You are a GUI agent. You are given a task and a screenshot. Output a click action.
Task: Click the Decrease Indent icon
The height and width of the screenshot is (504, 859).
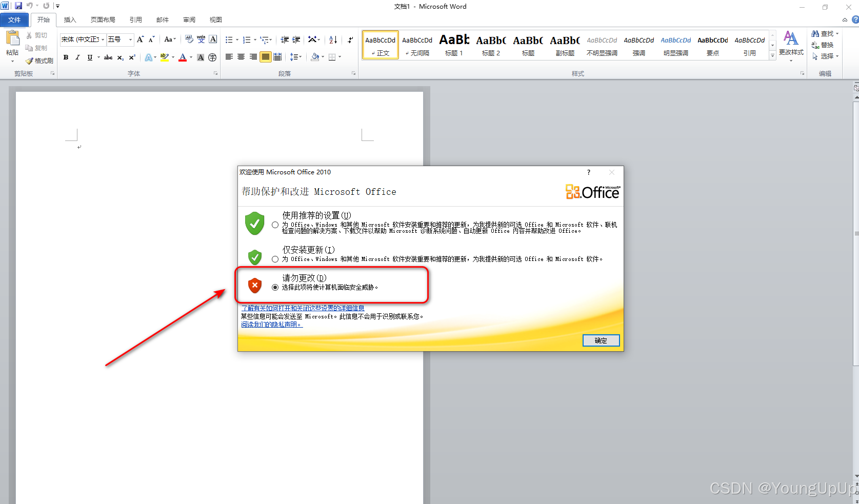[285, 39]
